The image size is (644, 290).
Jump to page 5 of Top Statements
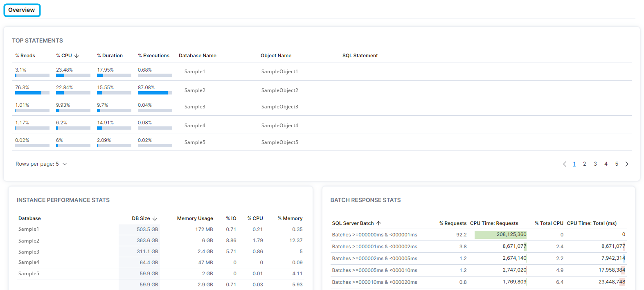[x=617, y=164]
